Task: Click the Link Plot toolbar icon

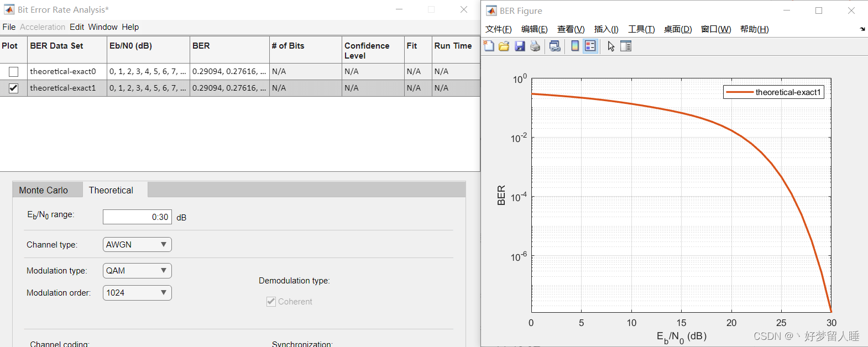Action: pos(555,46)
